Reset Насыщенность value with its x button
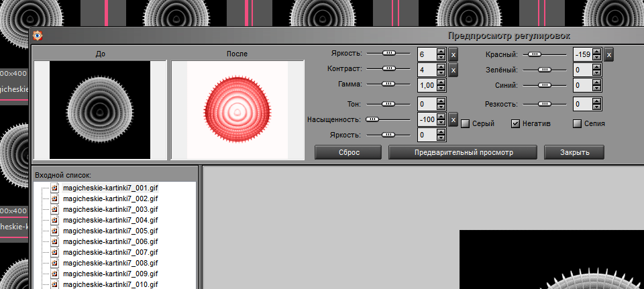This screenshot has width=644, height=289. 453,120
